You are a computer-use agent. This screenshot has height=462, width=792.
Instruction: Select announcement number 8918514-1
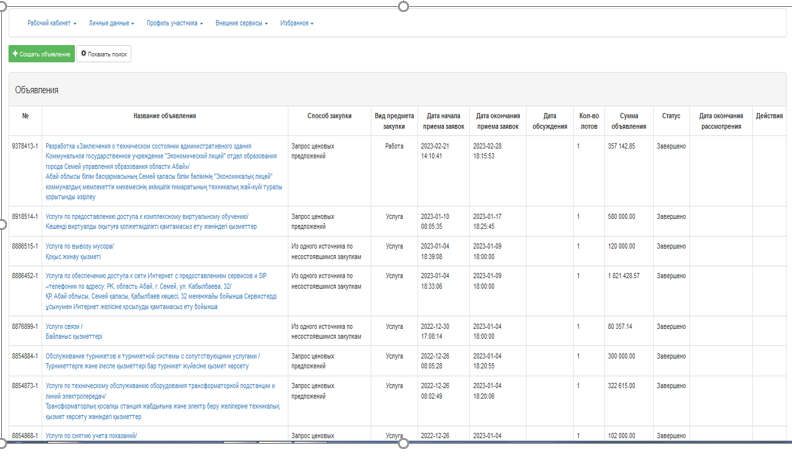(25, 217)
